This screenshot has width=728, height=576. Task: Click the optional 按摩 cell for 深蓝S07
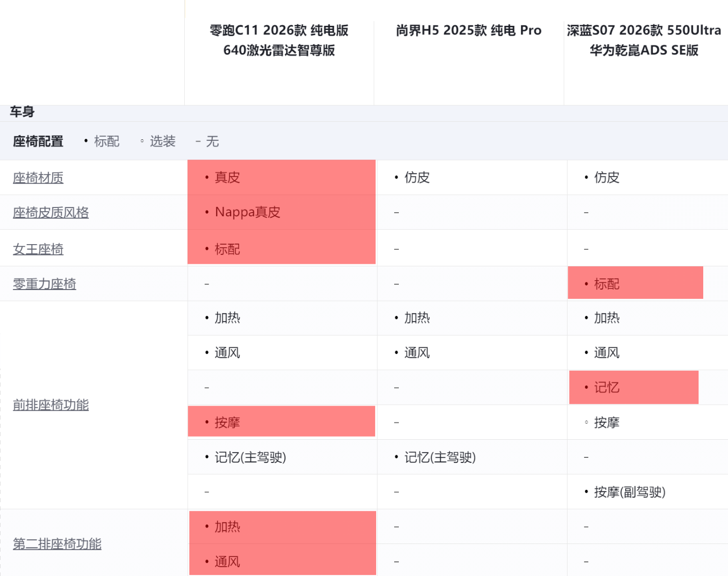click(x=607, y=423)
